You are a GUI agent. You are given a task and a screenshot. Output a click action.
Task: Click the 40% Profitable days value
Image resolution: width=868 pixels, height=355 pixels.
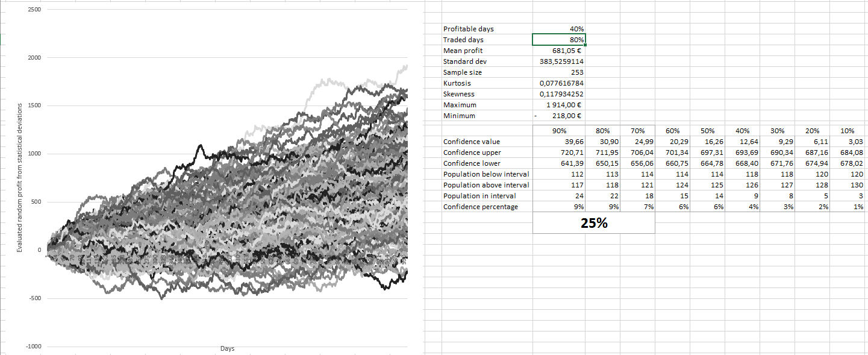point(559,29)
